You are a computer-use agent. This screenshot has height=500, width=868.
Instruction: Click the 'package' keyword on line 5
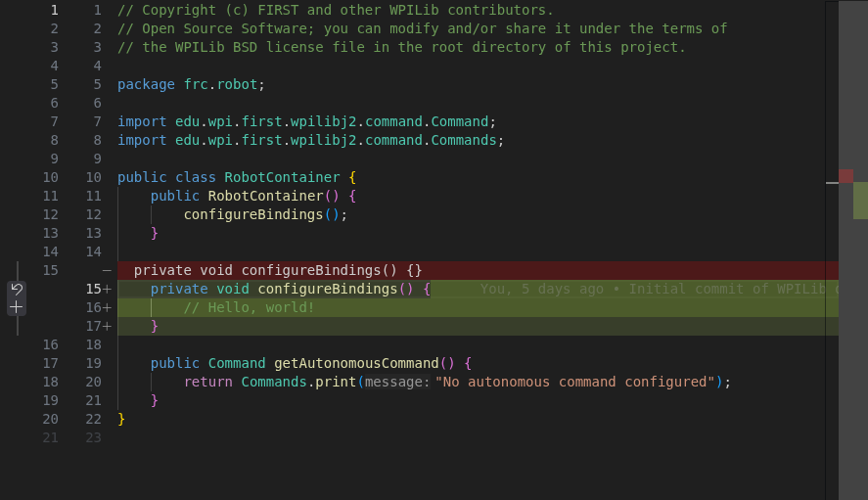pyautogui.click(x=146, y=85)
